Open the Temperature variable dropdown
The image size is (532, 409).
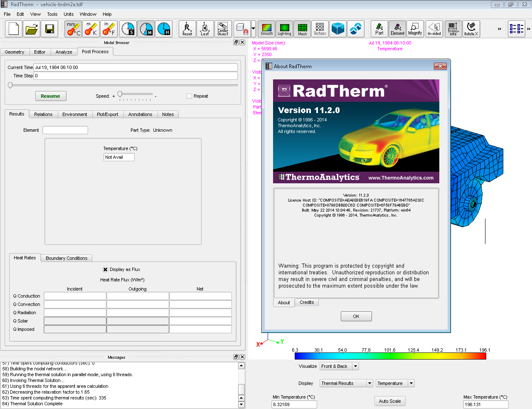pyautogui.click(x=411, y=383)
